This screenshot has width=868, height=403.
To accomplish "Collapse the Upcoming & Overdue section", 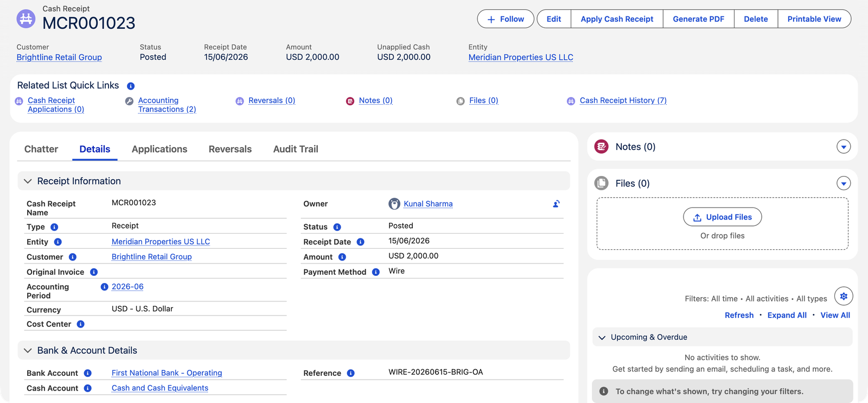I will click(602, 337).
